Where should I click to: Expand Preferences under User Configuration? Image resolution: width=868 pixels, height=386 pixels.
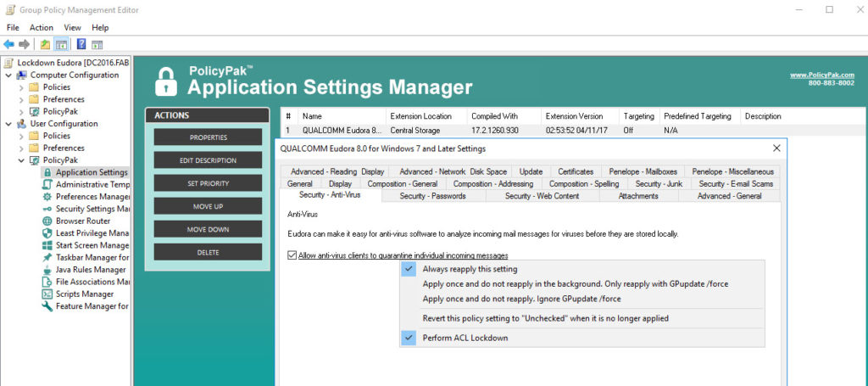point(21,148)
